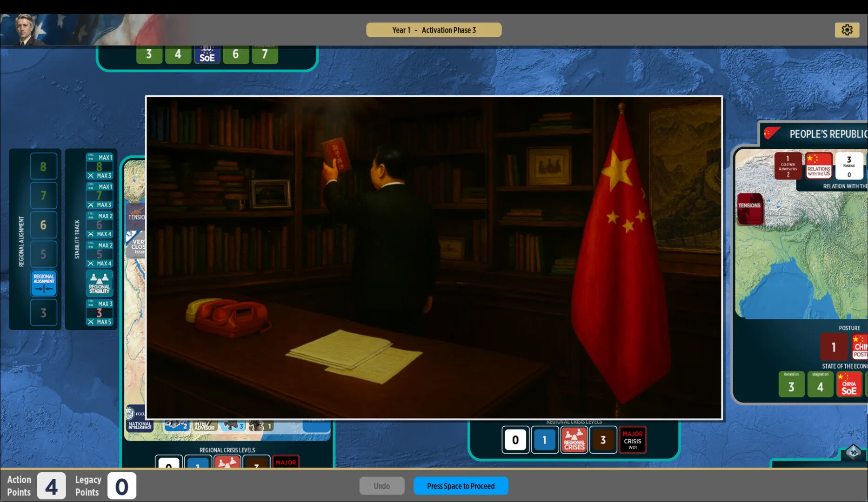The height and width of the screenshot is (502, 868).
Task: Click the cutscene image with the Chinese flag
Action: (x=434, y=258)
